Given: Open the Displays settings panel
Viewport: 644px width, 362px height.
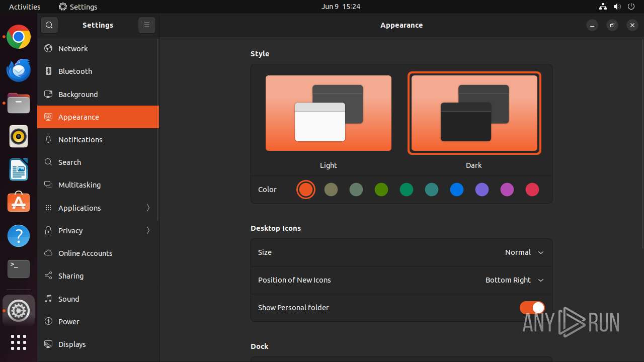Looking at the screenshot, I should (x=98, y=344).
